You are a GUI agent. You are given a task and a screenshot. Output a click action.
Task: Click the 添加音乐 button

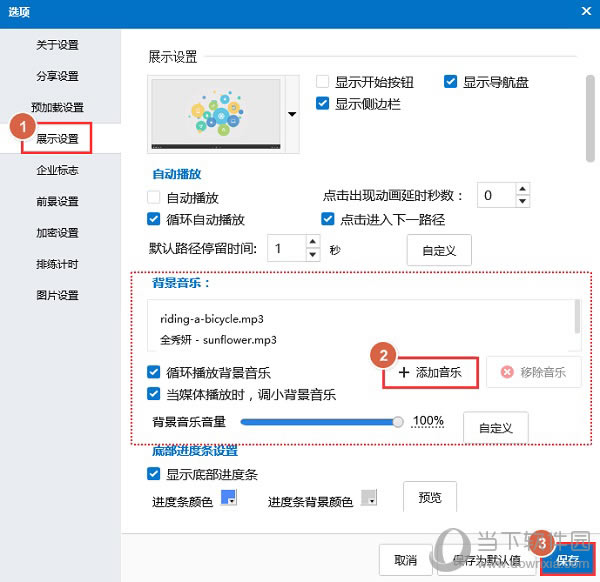click(x=430, y=372)
